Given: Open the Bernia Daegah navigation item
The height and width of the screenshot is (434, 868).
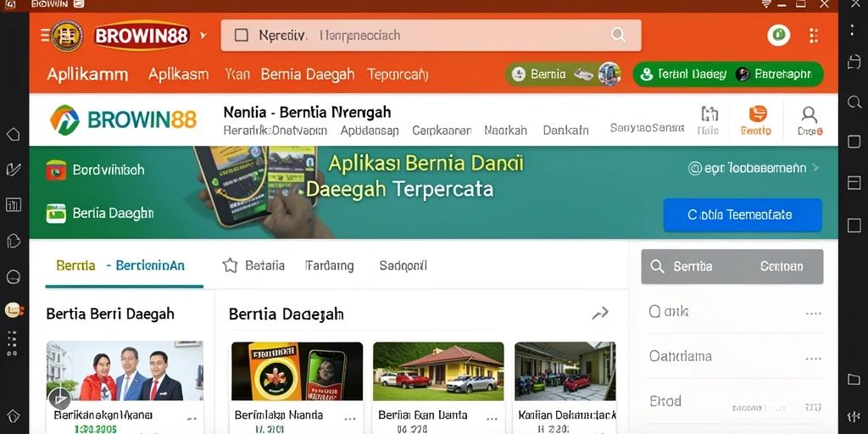Looking at the screenshot, I should coord(307,75).
